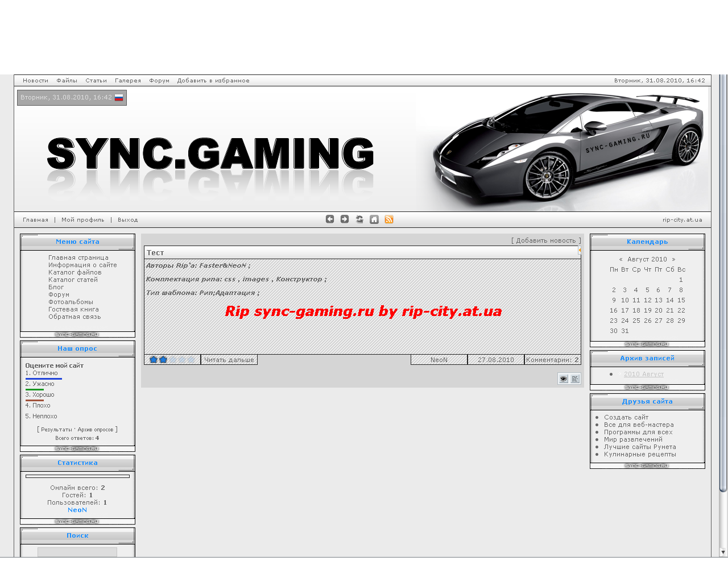
Task: Click the text list icon below the post
Action: pos(575,379)
